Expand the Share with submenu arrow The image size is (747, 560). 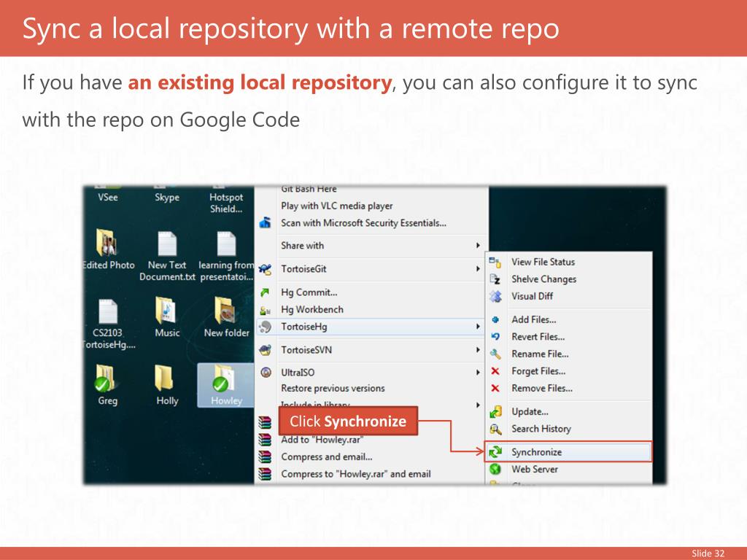point(478,246)
